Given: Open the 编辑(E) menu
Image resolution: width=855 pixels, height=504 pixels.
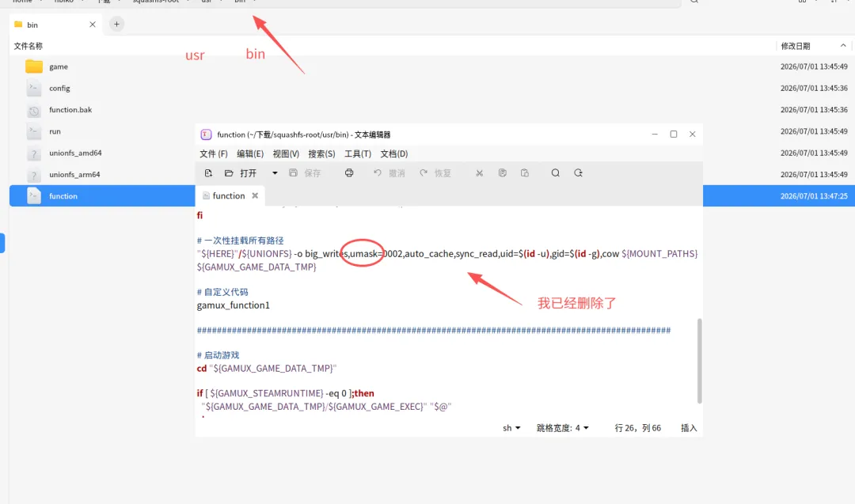Looking at the screenshot, I should click(x=249, y=153).
